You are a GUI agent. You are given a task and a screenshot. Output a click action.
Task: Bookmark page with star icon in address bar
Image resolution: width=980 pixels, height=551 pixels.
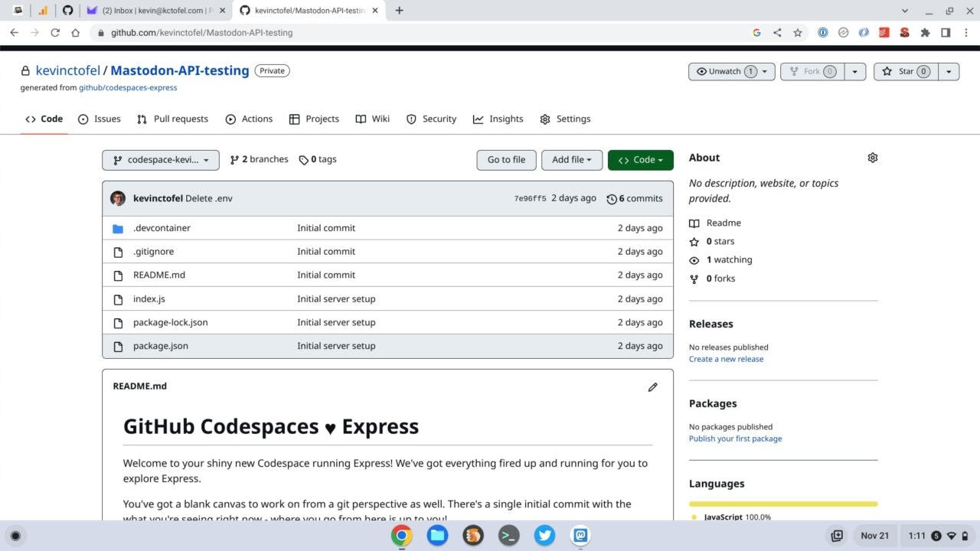(x=798, y=32)
